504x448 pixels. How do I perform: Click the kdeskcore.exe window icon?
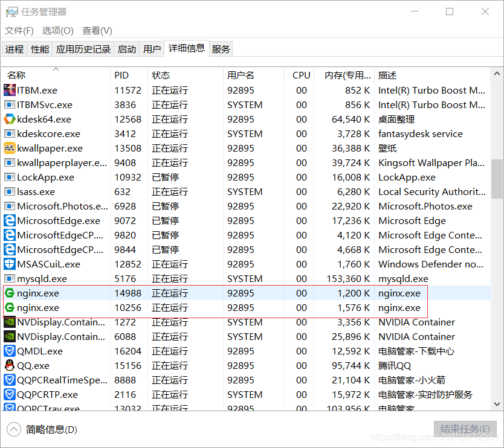tap(9, 133)
